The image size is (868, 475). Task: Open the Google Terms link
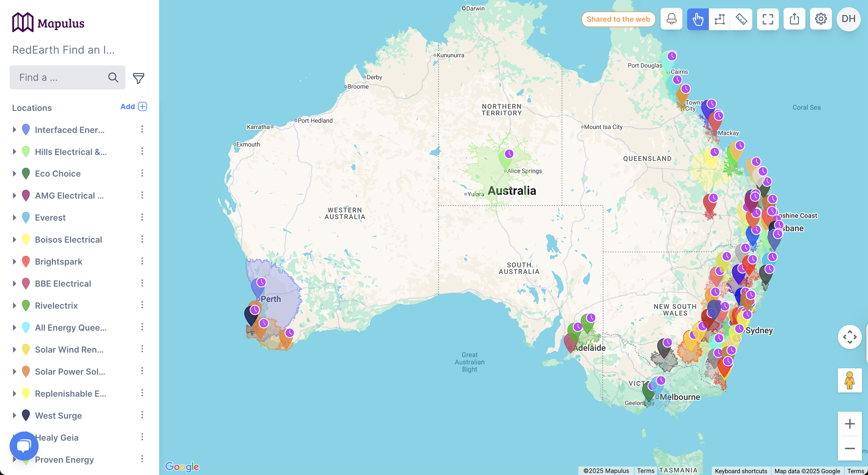(856, 471)
